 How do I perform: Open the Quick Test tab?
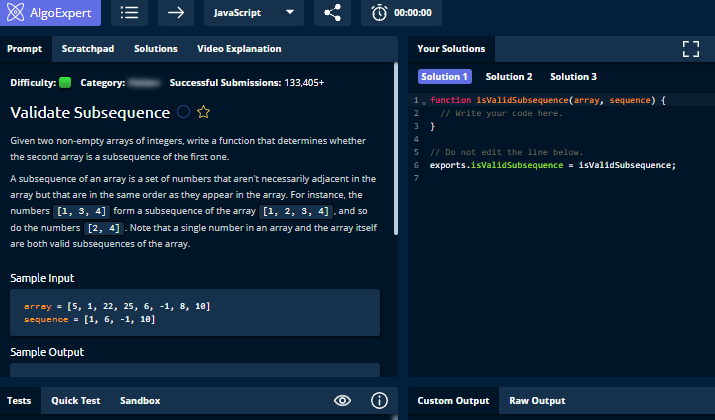pos(76,400)
